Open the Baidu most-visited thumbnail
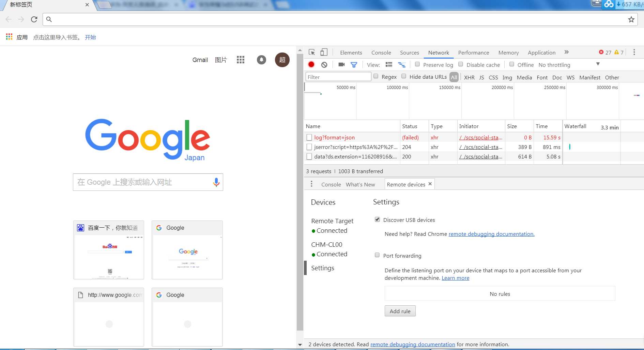 point(108,250)
